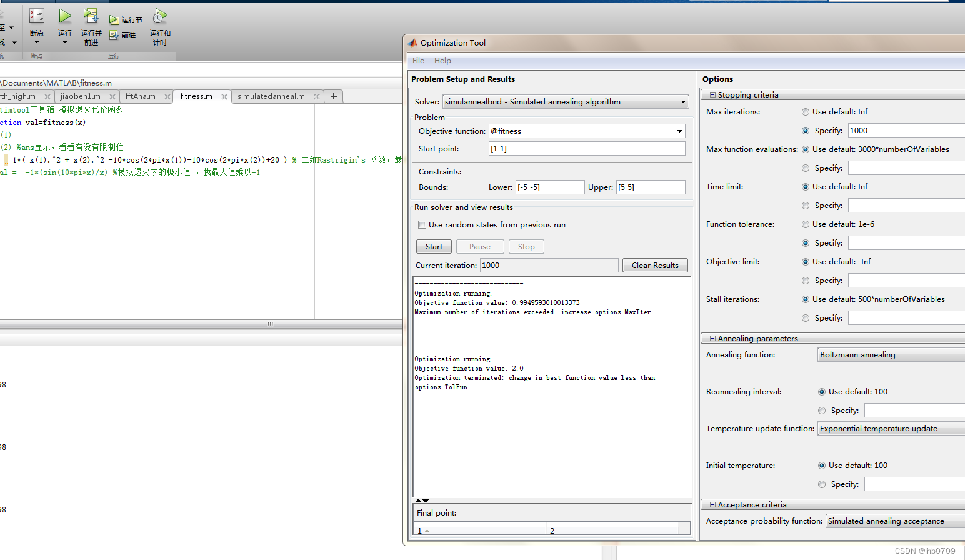
Task: Open dropdown arrow under Run (运行) button
Action: [65, 42]
